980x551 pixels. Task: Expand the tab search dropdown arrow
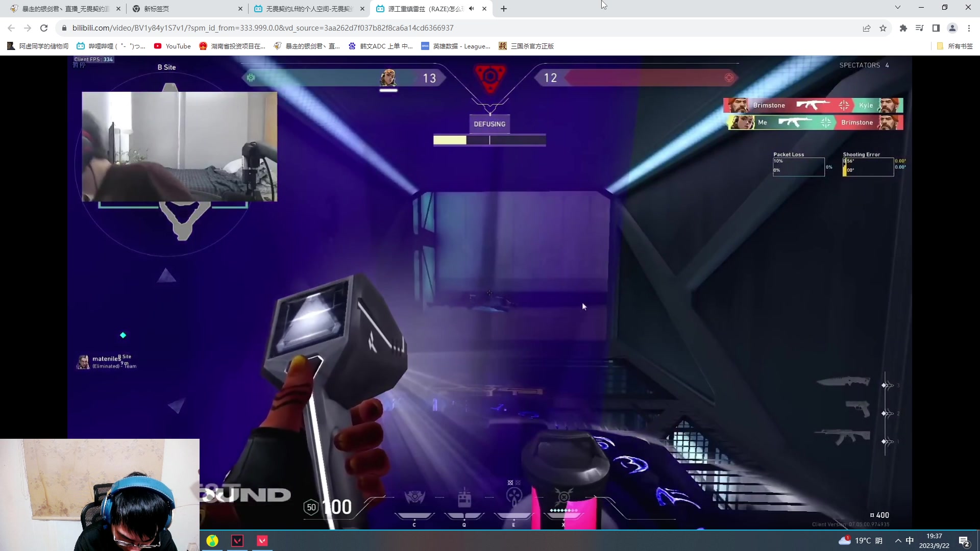pos(897,8)
